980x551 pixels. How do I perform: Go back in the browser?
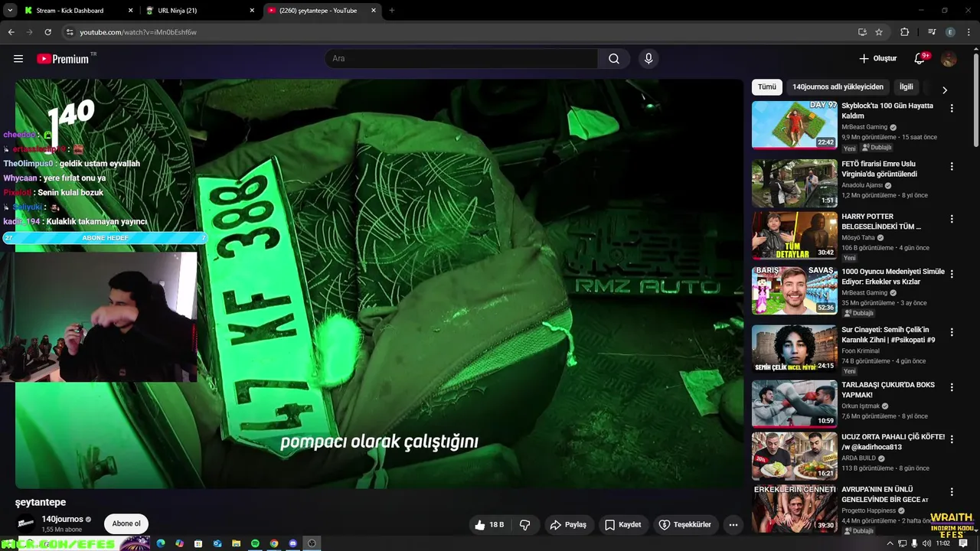tap(11, 32)
